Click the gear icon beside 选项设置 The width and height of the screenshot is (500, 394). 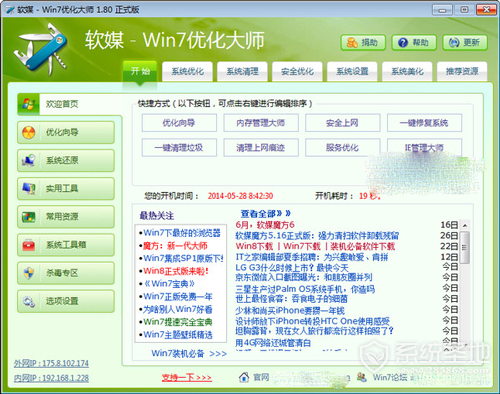click(29, 301)
